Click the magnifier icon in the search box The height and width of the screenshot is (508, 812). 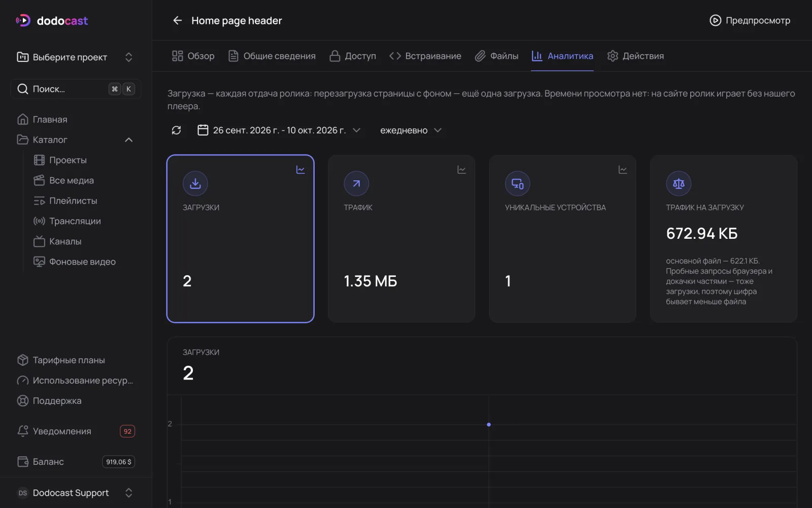[23, 89]
